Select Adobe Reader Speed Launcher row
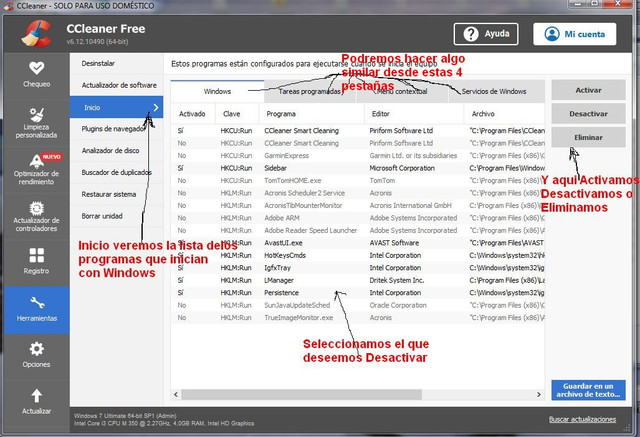The height and width of the screenshot is (437, 640). click(x=358, y=230)
